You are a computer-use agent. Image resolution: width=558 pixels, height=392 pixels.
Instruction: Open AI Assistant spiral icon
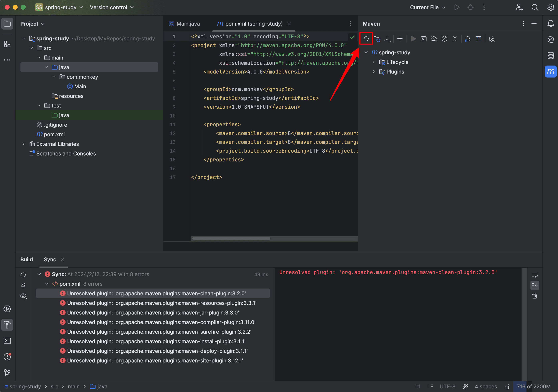click(x=551, y=39)
